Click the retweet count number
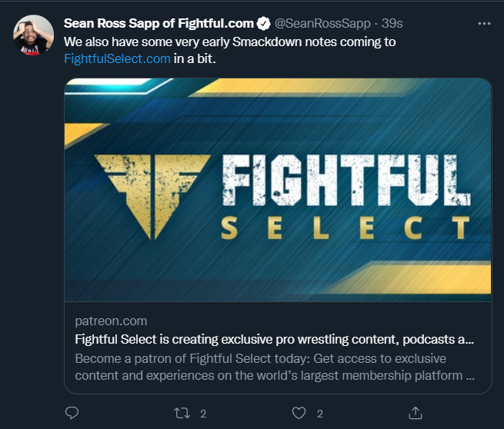 [203, 413]
